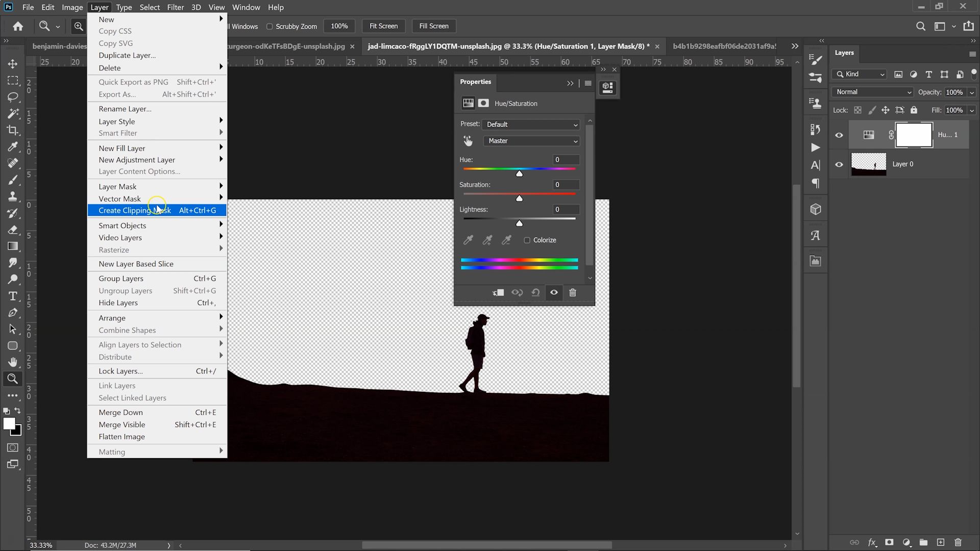Select the Crop tool
This screenshot has width=980, height=551.
click(x=13, y=130)
